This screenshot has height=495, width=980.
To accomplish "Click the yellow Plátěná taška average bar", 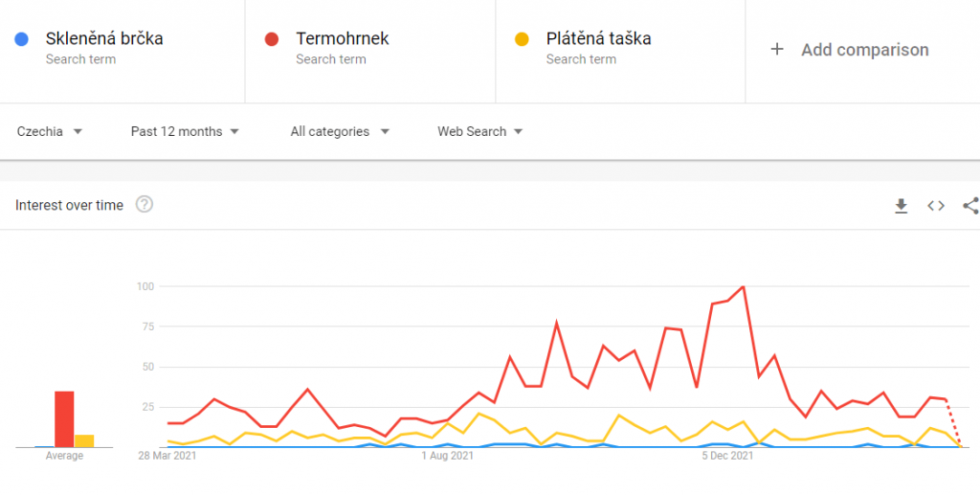I will (84, 440).
